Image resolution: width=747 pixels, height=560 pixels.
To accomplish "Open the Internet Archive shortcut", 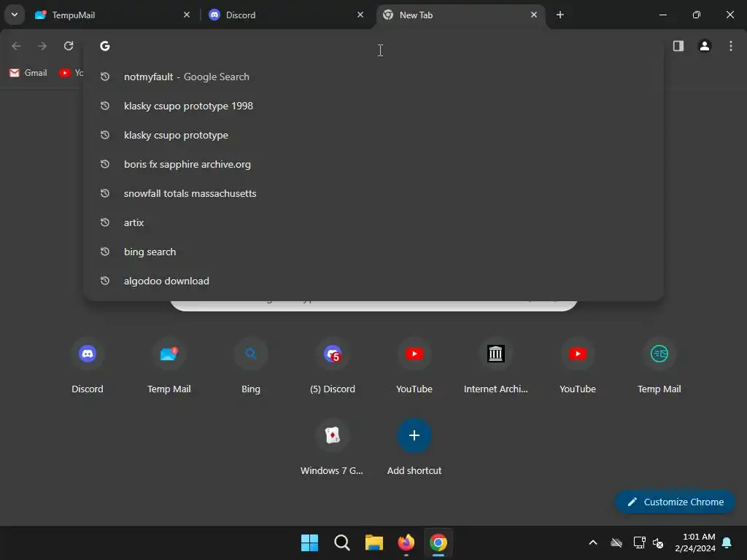I will pos(496,366).
